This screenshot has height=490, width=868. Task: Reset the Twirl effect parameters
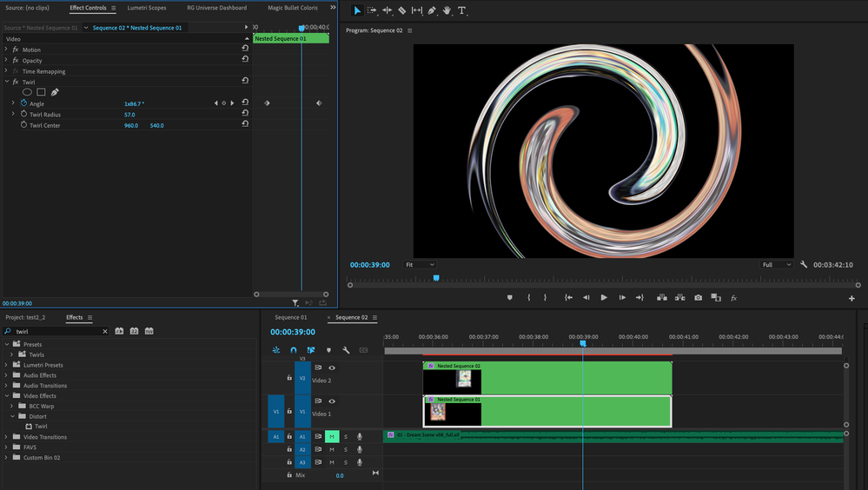(x=245, y=82)
